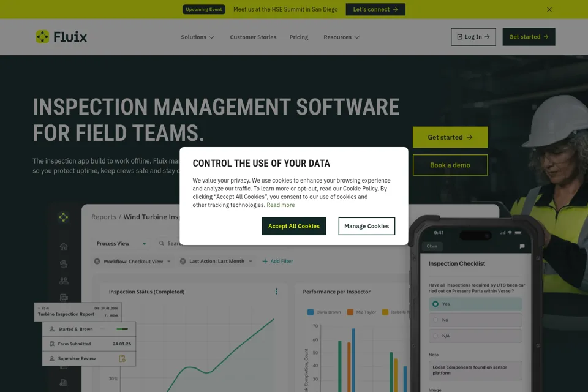Click the yellow Get started hero button
Screen dimensions: 588x392
[450, 137]
